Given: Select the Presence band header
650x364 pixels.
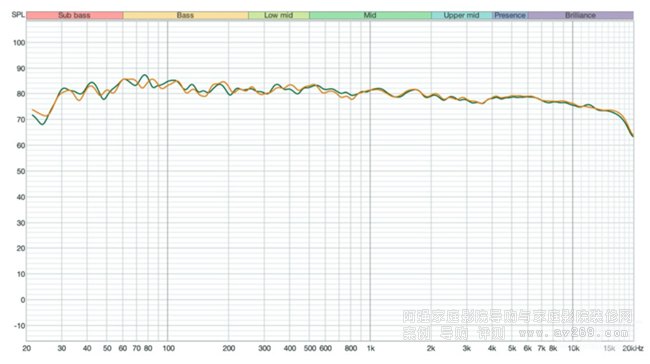Looking at the screenshot, I should coord(510,15).
